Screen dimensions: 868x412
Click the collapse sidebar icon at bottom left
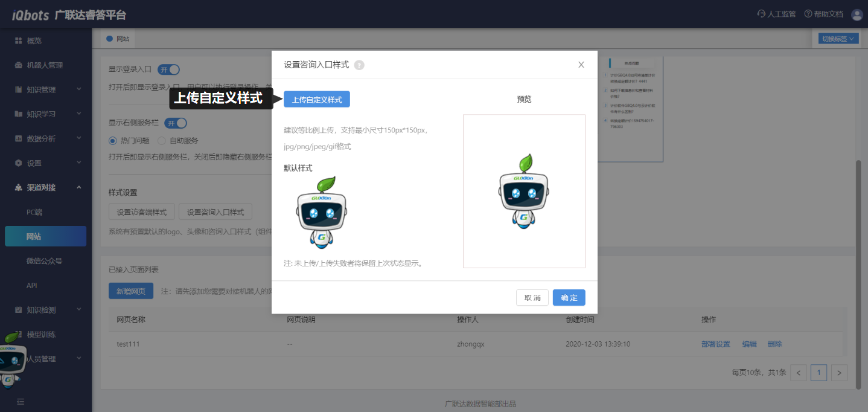(21, 401)
